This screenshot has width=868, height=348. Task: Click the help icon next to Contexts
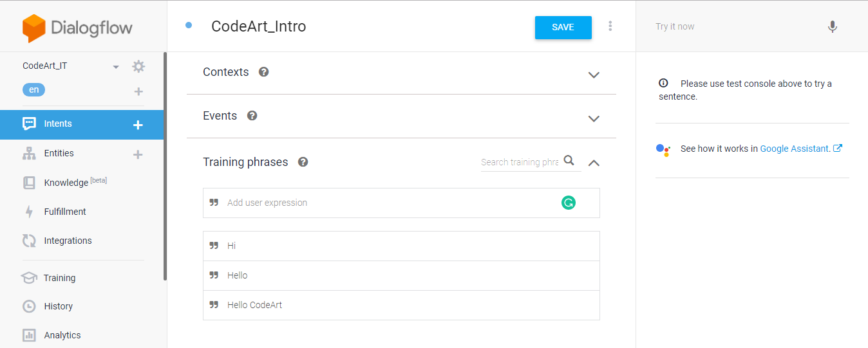click(263, 72)
